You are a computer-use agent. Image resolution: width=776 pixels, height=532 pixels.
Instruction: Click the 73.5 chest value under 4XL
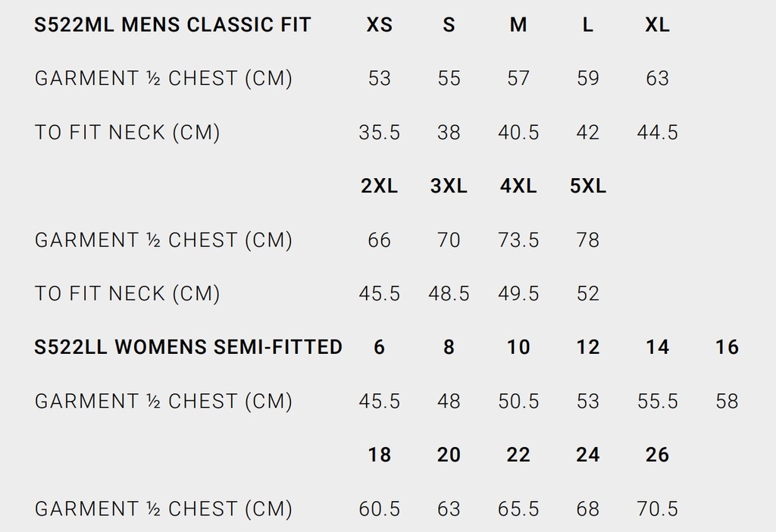coord(518,240)
